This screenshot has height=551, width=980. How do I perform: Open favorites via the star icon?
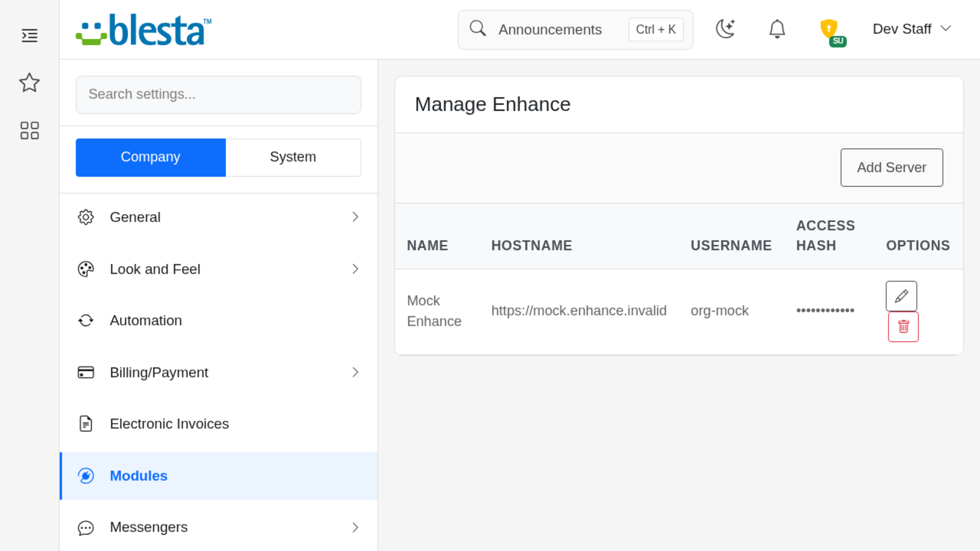[x=30, y=83]
